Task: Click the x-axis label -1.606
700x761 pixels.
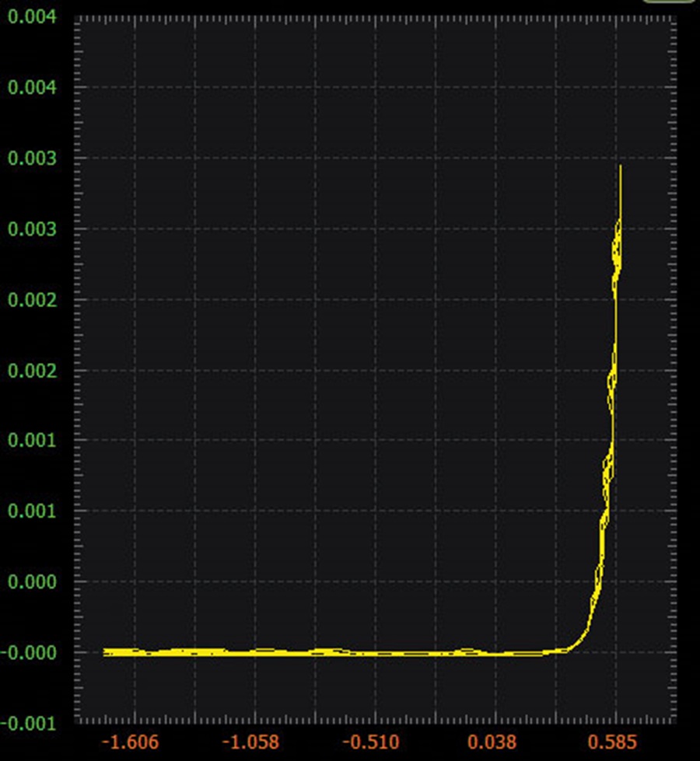Action: [x=130, y=742]
